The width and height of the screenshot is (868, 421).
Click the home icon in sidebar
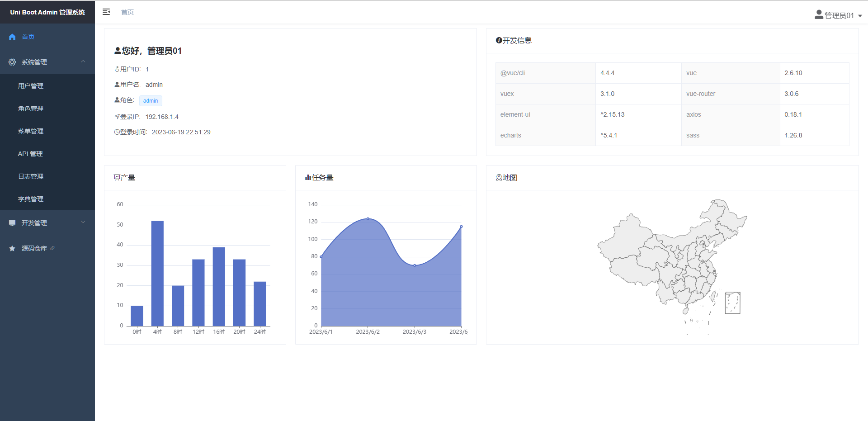(12, 37)
